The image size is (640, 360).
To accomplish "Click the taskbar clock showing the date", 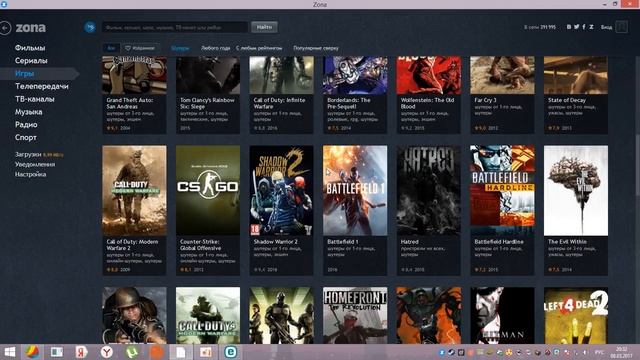I will tap(622, 352).
